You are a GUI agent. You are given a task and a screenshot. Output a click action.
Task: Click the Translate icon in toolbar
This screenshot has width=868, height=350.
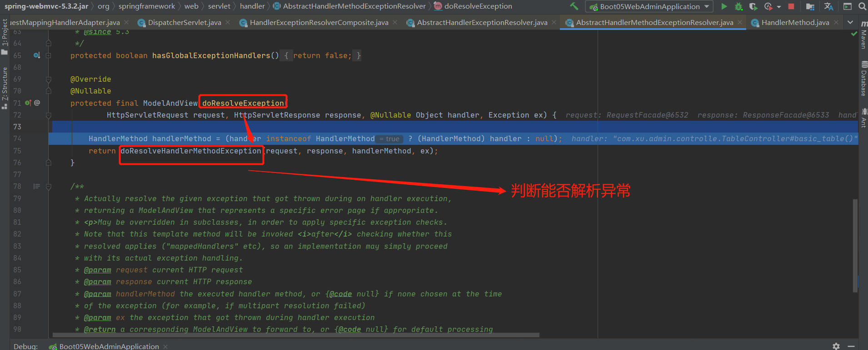(828, 6)
